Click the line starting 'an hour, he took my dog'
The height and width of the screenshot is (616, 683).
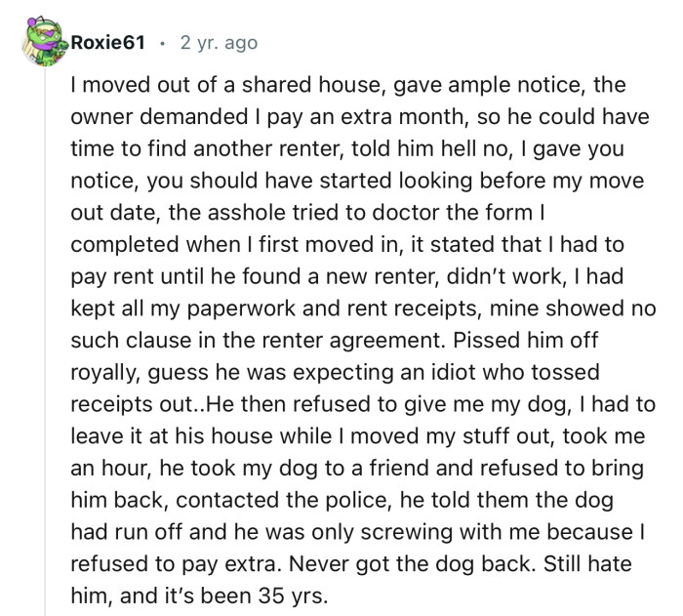point(357,469)
